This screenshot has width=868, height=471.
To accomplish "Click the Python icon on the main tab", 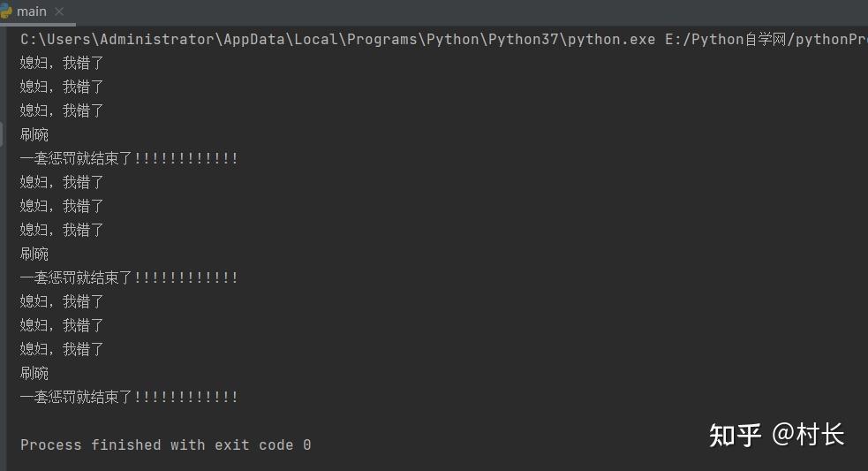I will tap(6, 11).
